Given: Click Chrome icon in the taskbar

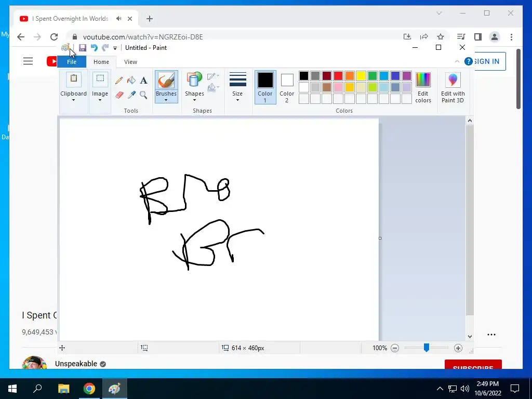Looking at the screenshot, I should click(89, 389).
